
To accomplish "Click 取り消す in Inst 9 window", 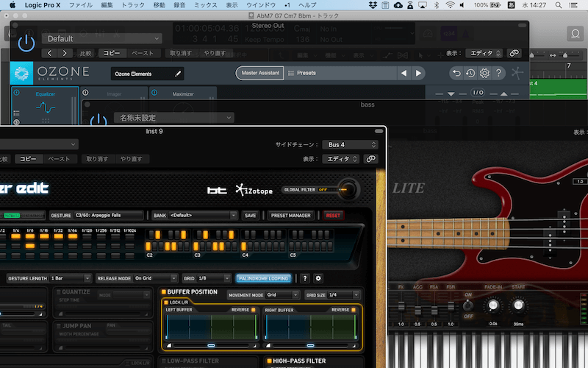I will [x=97, y=159].
